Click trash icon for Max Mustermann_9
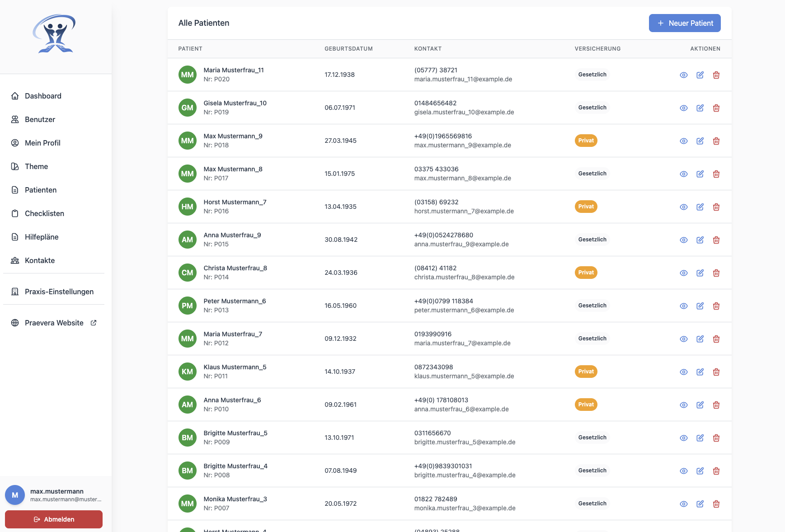Viewport: 785px width, 532px height. 716,141
